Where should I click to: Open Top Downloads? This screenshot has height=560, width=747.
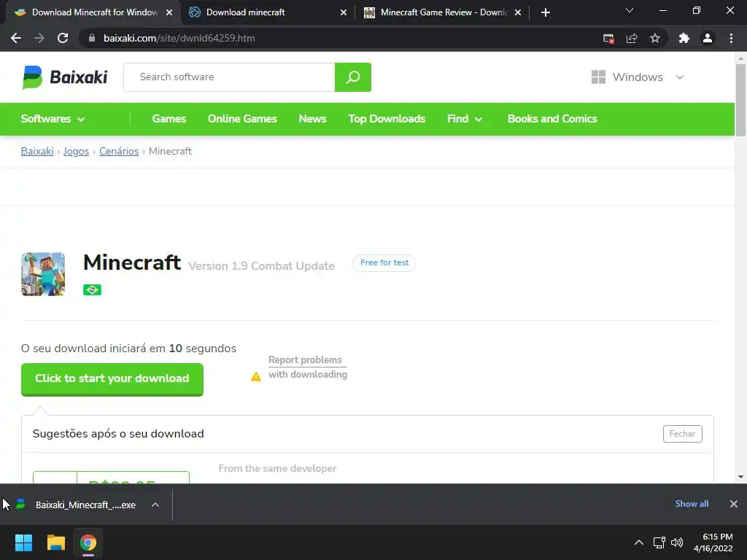coord(387,119)
